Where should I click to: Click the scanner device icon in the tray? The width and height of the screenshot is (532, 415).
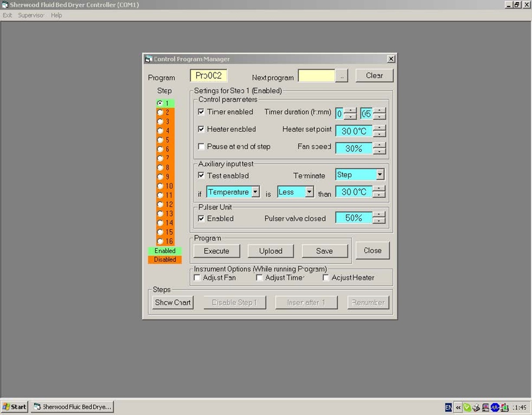503,407
